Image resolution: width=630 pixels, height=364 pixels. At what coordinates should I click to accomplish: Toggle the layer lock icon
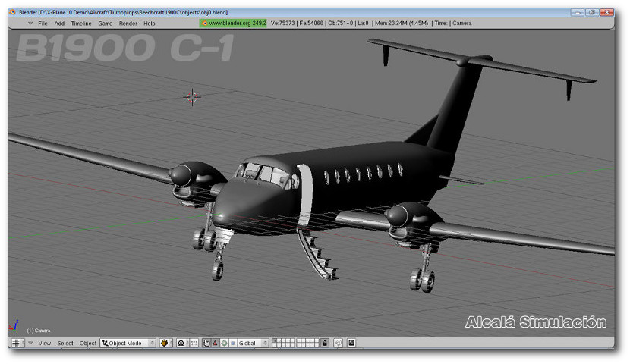pyautogui.click(x=325, y=344)
